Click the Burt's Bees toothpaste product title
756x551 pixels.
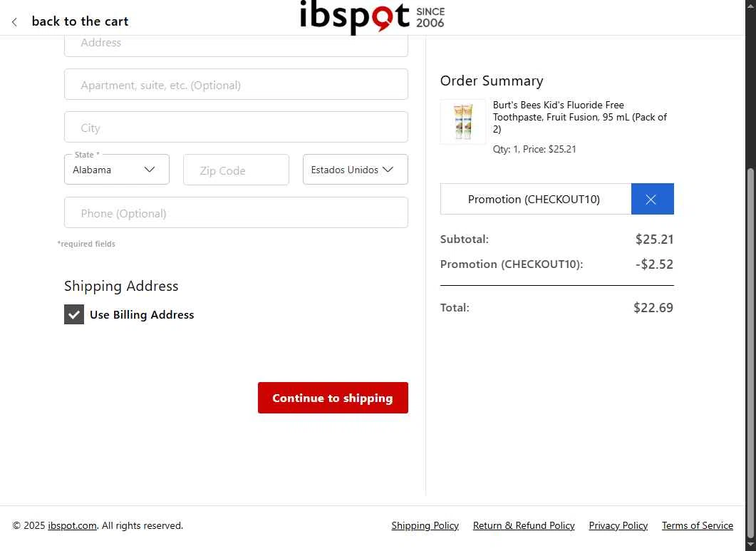(x=579, y=117)
